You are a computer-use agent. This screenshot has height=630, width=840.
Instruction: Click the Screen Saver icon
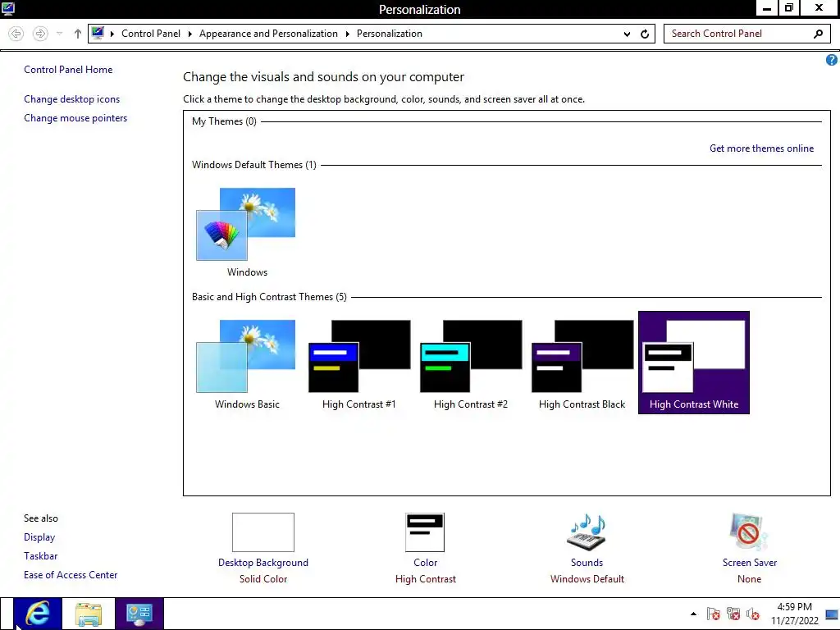tap(749, 532)
